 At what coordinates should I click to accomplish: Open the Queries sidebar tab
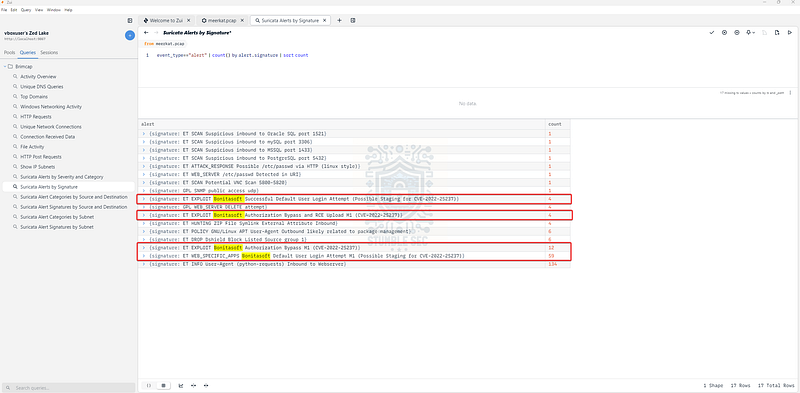pyautogui.click(x=28, y=53)
